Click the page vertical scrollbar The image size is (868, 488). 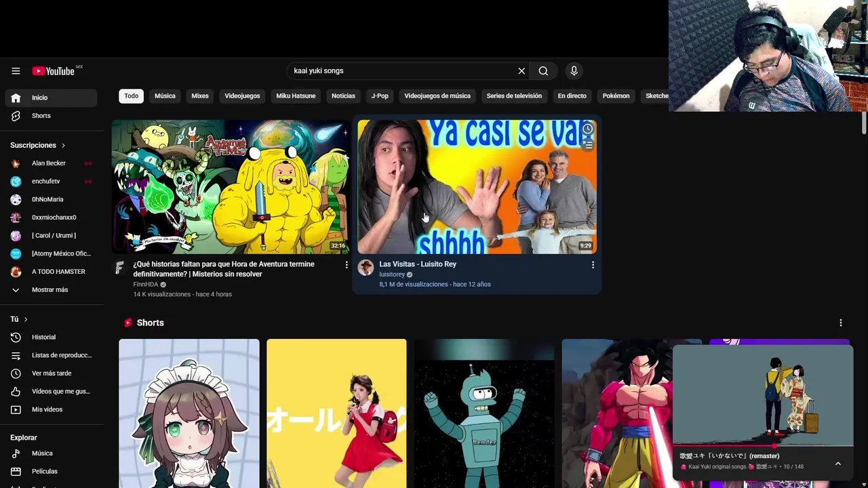[x=864, y=123]
